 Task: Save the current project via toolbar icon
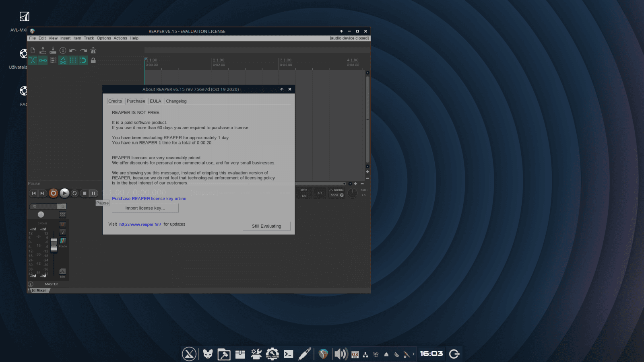(x=52, y=50)
